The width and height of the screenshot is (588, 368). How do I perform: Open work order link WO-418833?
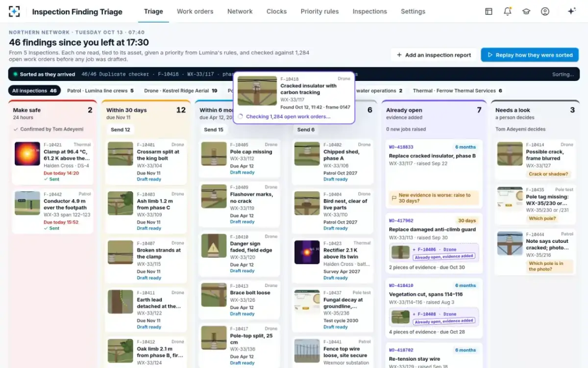(401, 147)
